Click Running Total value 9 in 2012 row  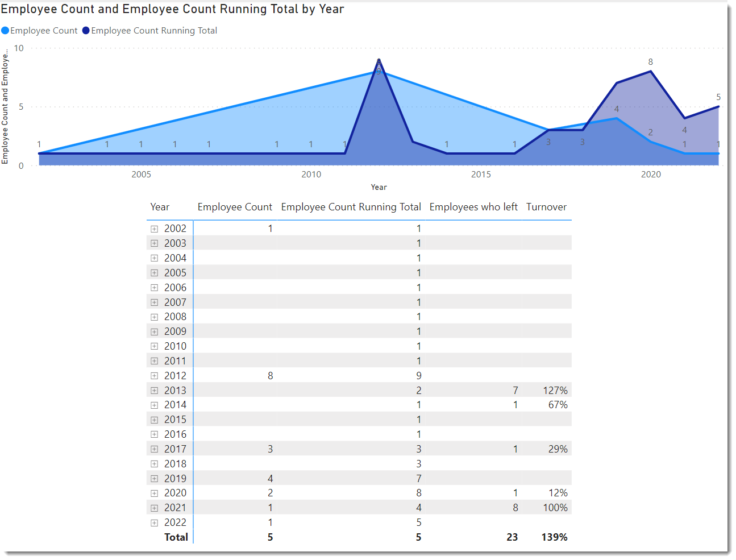(x=419, y=376)
